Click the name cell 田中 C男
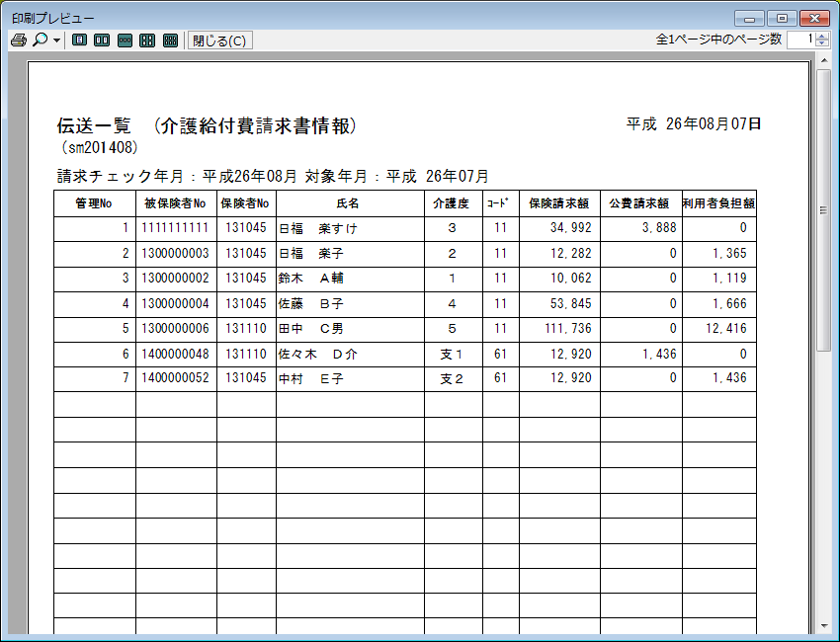The image size is (840, 642). (x=350, y=328)
